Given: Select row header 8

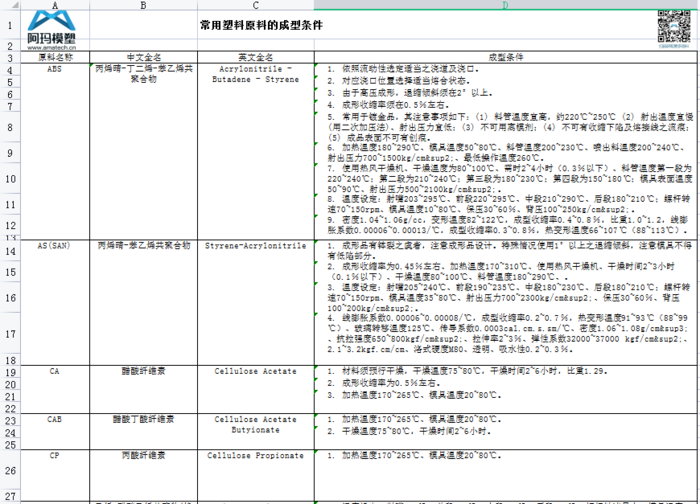Looking at the screenshot, I should [x=10, y=127].
